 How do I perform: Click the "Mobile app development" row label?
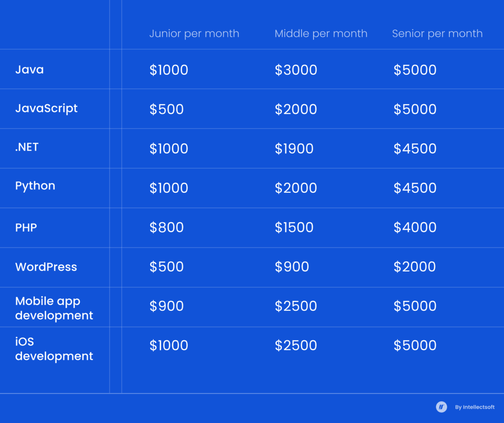click(x=54, y=308)
